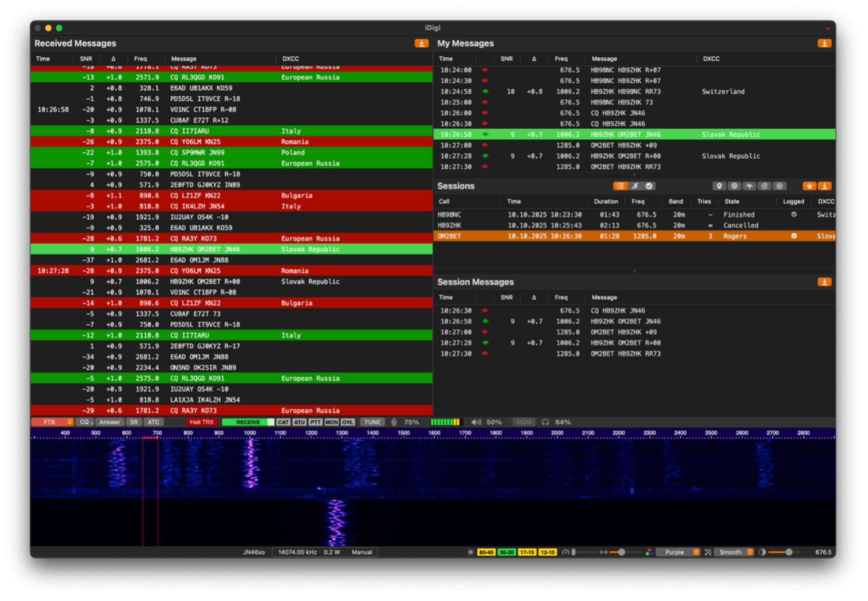Click My Messages download arrow icon
The height and width of the screenshot is (601, 868).
pos(824,43)
